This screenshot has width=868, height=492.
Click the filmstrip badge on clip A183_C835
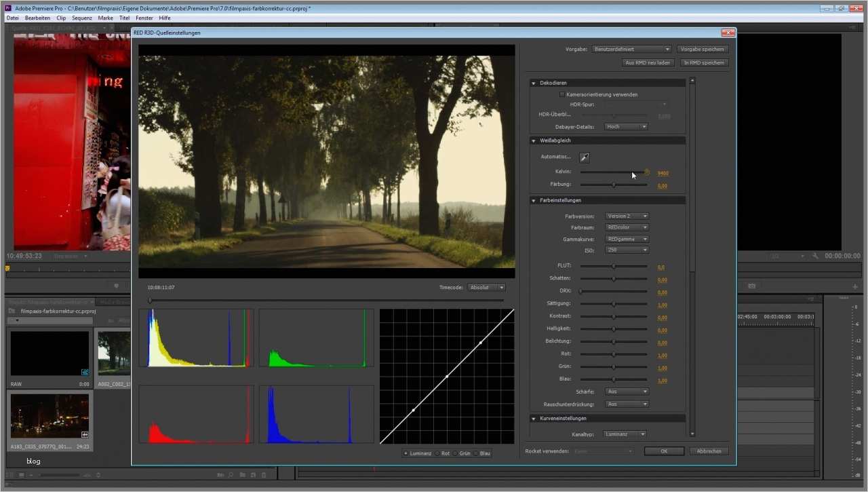click(85, 434)
